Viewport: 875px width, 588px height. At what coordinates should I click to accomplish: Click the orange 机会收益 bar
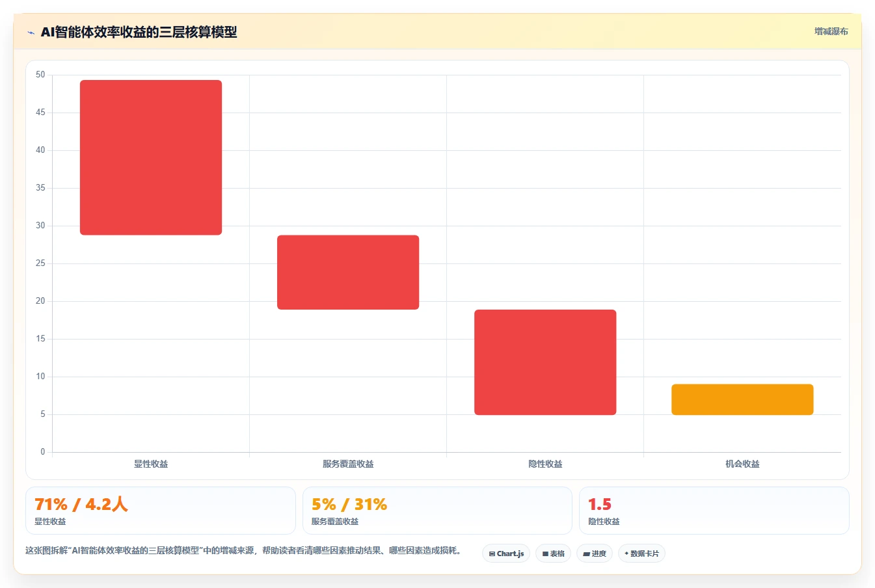click(742, 399)
